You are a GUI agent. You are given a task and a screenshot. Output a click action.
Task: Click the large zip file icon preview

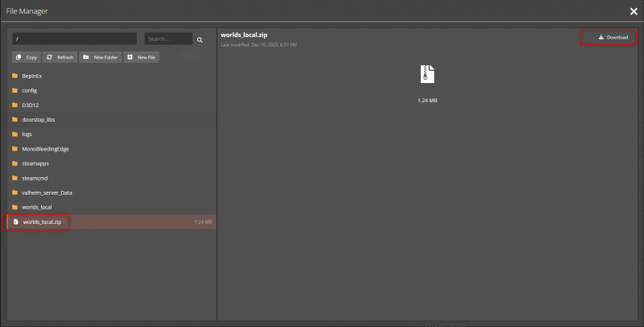tap(427, 74)
